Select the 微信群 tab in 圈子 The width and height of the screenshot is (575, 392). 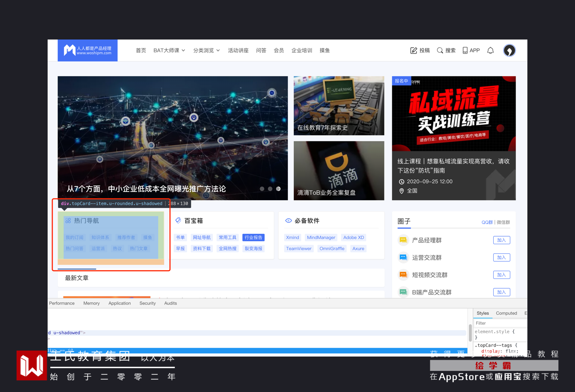pyautogui.click(x=503, y=222)
